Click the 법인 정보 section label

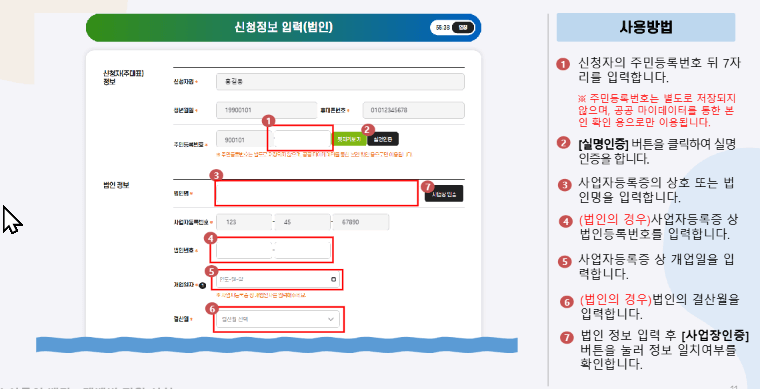point(116,185)
